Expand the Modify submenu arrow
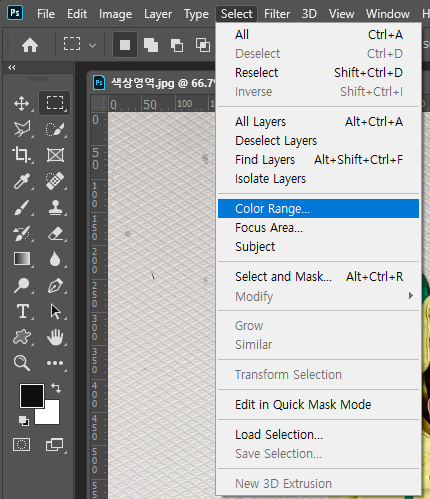 [x=411, y=296]
